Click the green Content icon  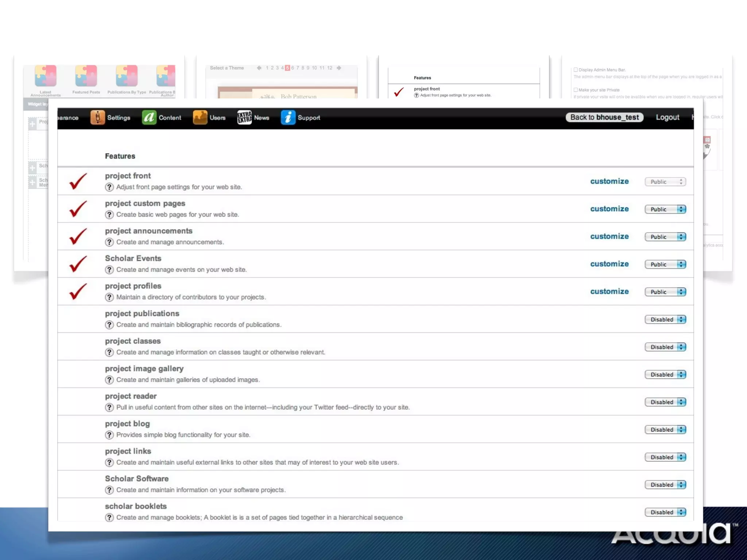click(x=149, y=117)
